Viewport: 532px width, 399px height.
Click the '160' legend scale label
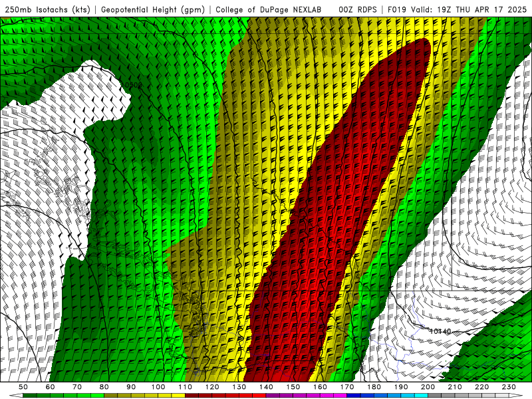pos(320,387)
